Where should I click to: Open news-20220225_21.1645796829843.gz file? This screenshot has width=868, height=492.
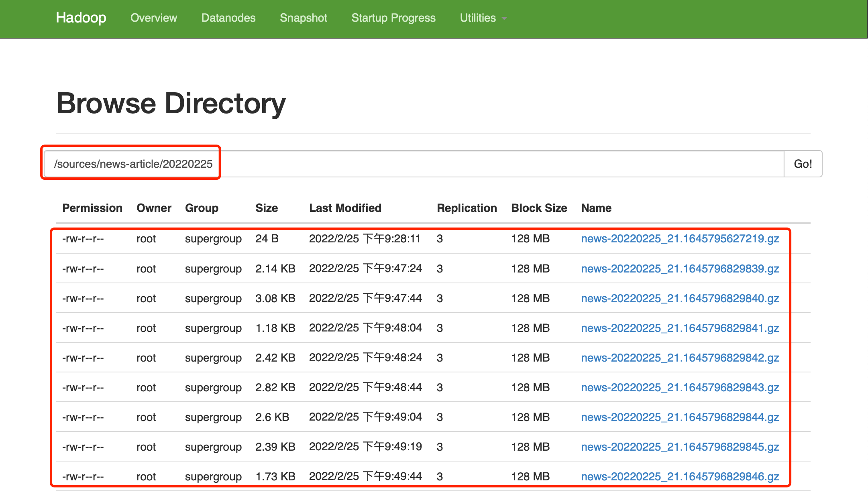tap(680, 387)
